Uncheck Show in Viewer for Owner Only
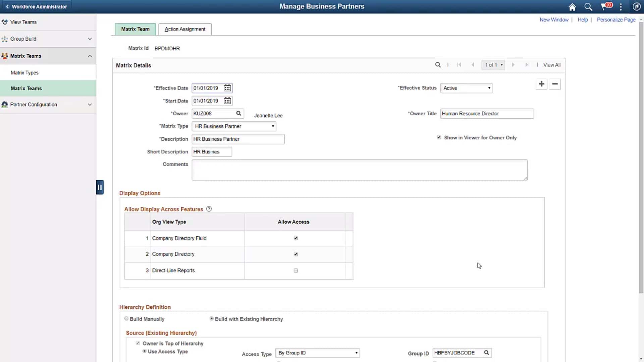The image size is (644, 362). [x=439, y=137]
